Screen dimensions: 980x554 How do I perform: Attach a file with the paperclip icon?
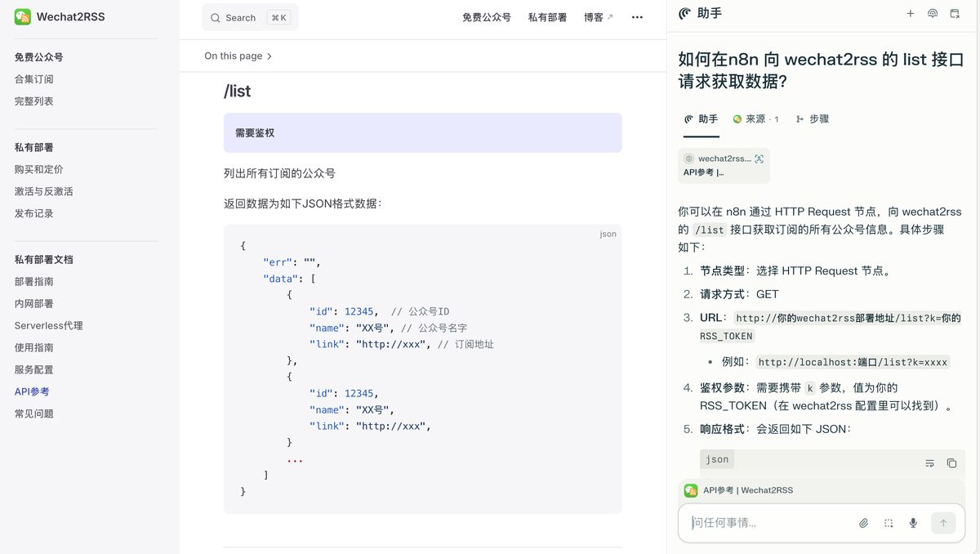click(863, 522)
